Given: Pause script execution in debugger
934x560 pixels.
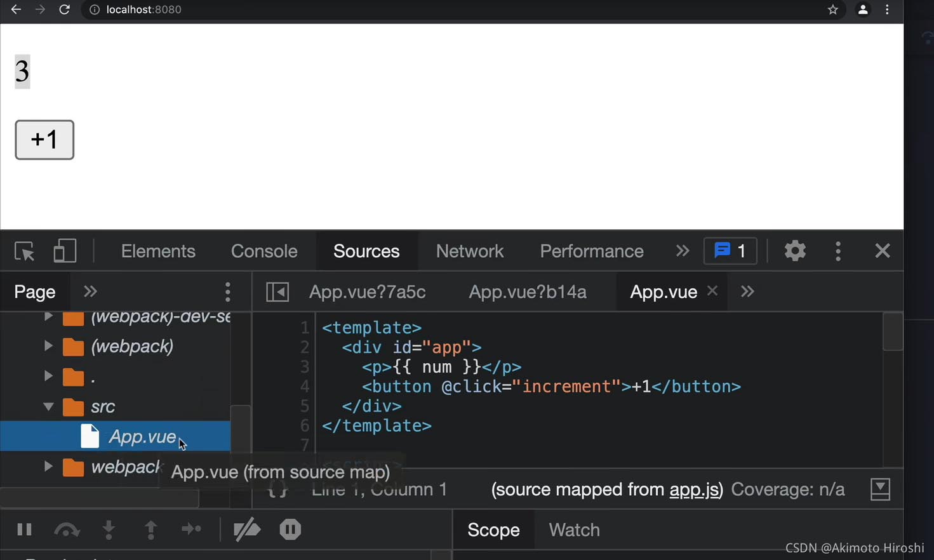Looking at the screenshot, I should (x=25, y=530).
